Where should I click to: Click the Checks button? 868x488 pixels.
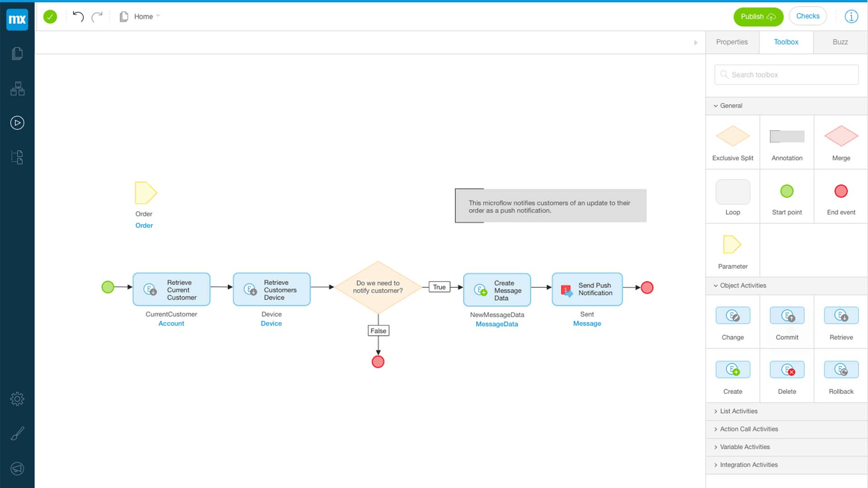809,16
